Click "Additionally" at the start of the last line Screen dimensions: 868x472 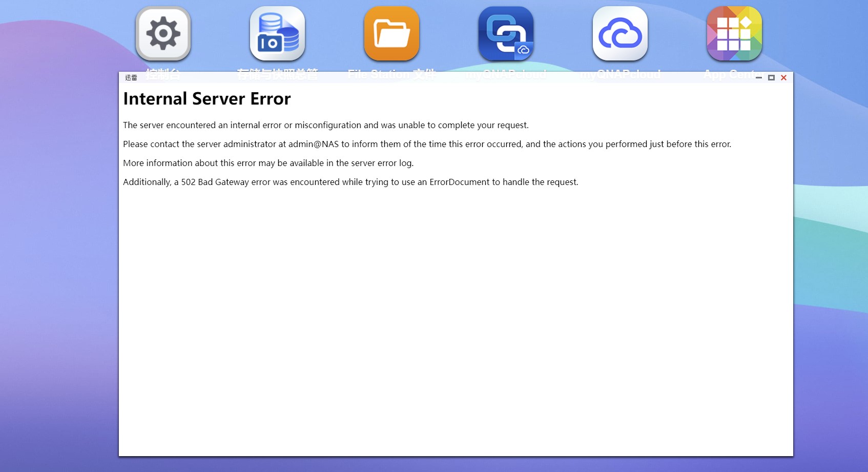click(x=147, y=182)
